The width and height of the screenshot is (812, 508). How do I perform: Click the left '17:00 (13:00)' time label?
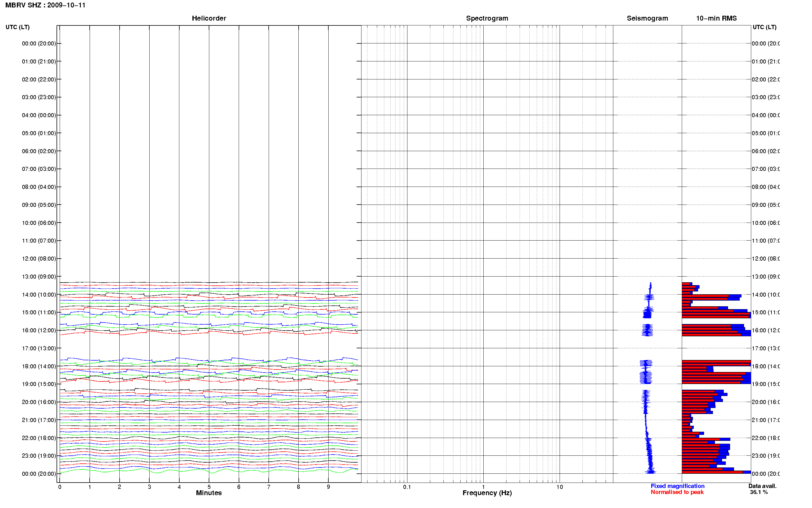pyautogui.click(x=39, y=348)
